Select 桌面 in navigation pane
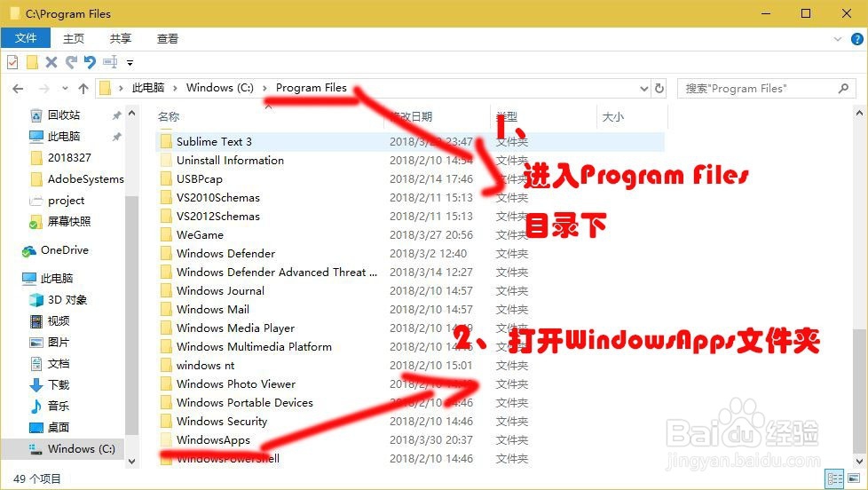Image resolution: width=868 pixels, height=490 pixels. (x=58, y=428)
